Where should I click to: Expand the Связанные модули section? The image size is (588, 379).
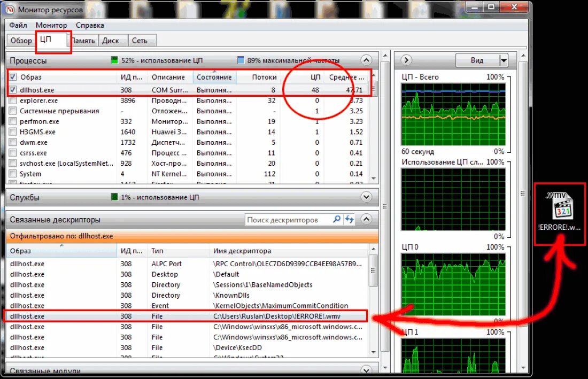tap(366, 371)
